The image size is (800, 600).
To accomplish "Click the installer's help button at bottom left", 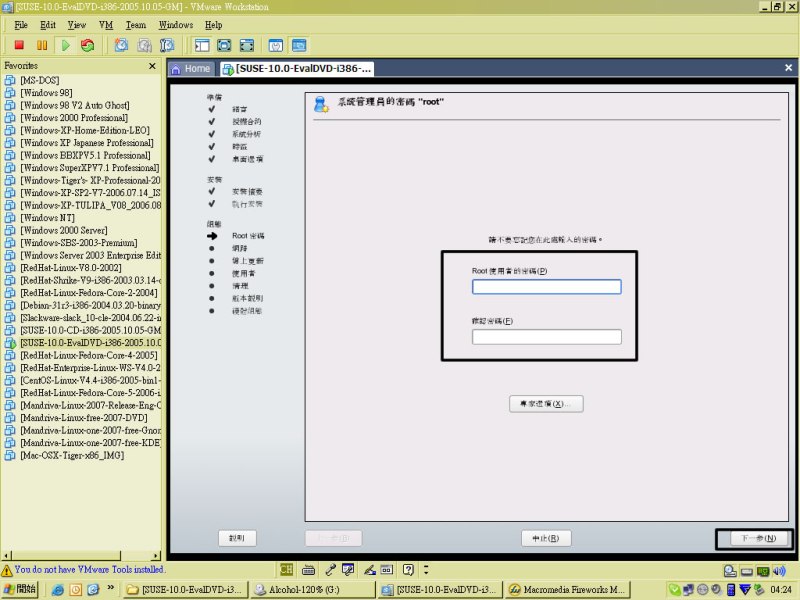I will point(237,538).
